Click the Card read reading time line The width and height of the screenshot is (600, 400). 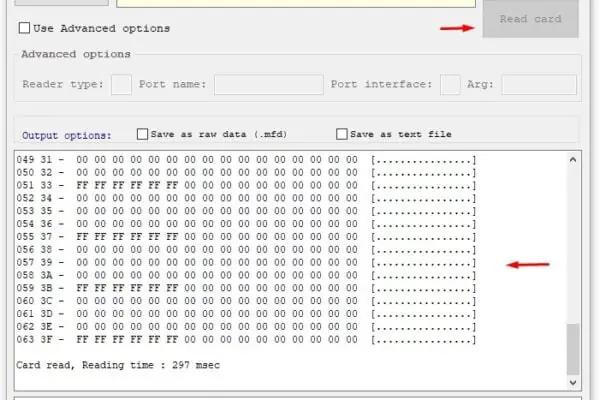pos(118,365)
